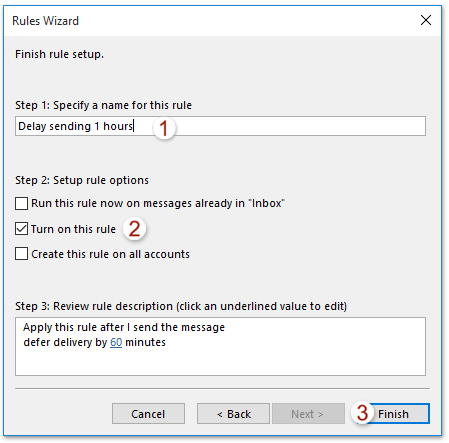Close the Rules Wizard dialog with X
The height and width of the screenshot is (443, 449).
tap(426, 20)
